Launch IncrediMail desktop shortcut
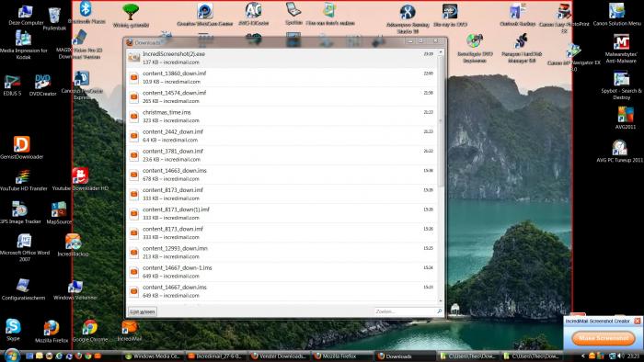Viewport: 644px width, 362px height. [x=130, y=331]
